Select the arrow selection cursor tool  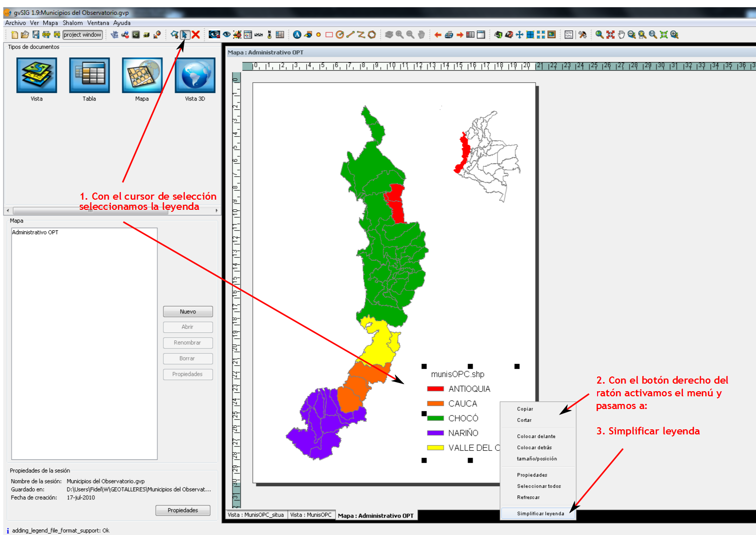point(185,35)
